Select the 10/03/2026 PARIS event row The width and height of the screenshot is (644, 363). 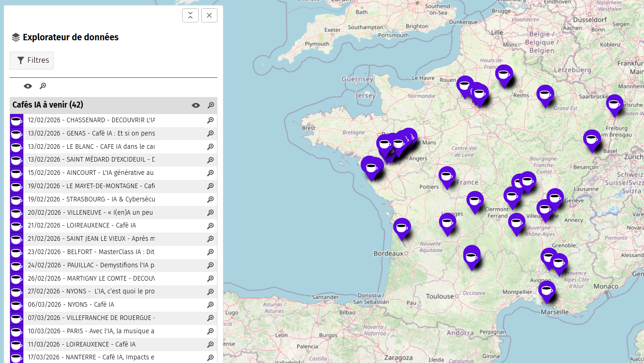pyautogui.click(x=91, y=331)
